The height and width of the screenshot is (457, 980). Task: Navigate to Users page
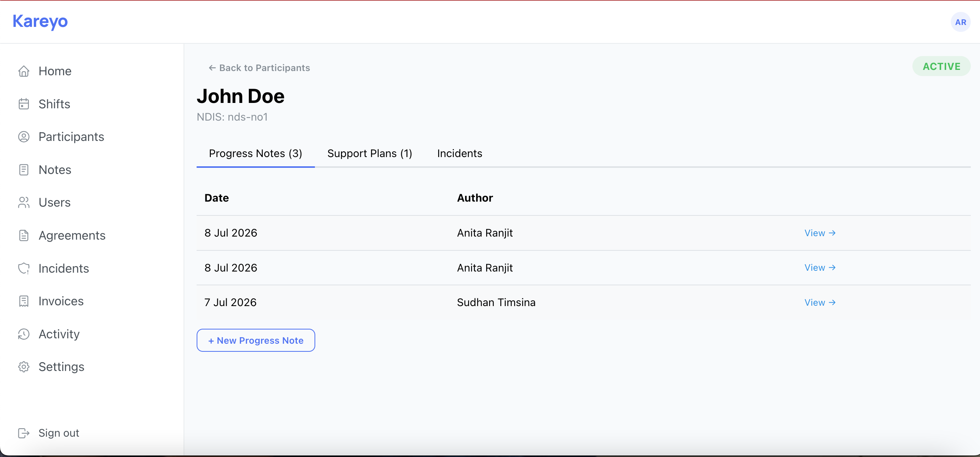(55, 202)
